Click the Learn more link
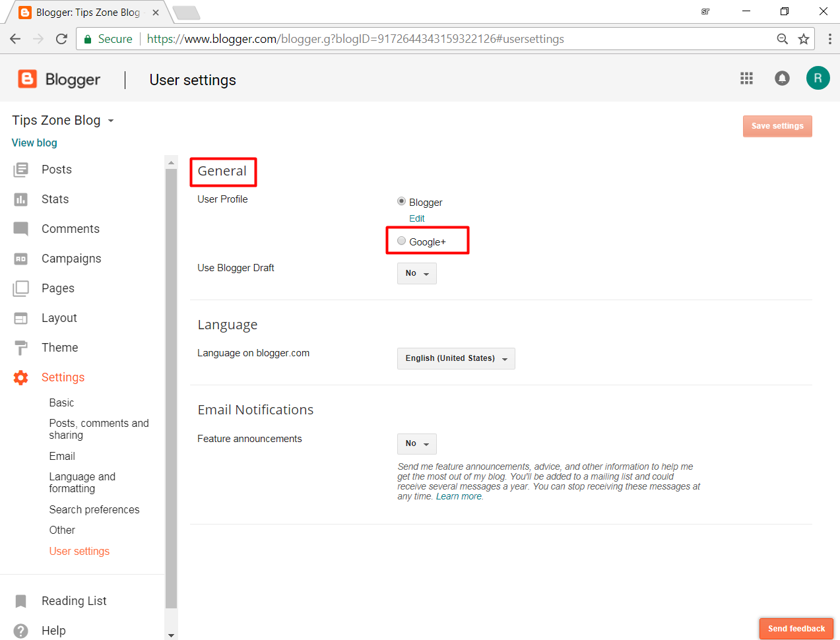Screen dimensions: 840x640 click(459, 496)
